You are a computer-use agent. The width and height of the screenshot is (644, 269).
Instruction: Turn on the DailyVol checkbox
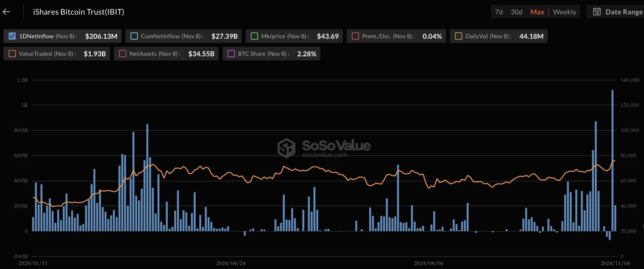coord(458,36)
